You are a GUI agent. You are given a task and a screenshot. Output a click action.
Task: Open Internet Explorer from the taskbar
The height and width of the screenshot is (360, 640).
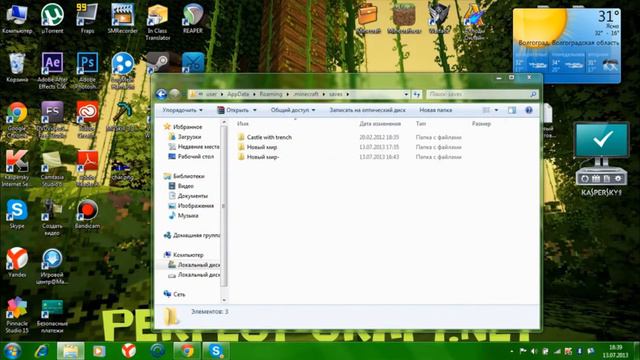(x=41, y=351)
